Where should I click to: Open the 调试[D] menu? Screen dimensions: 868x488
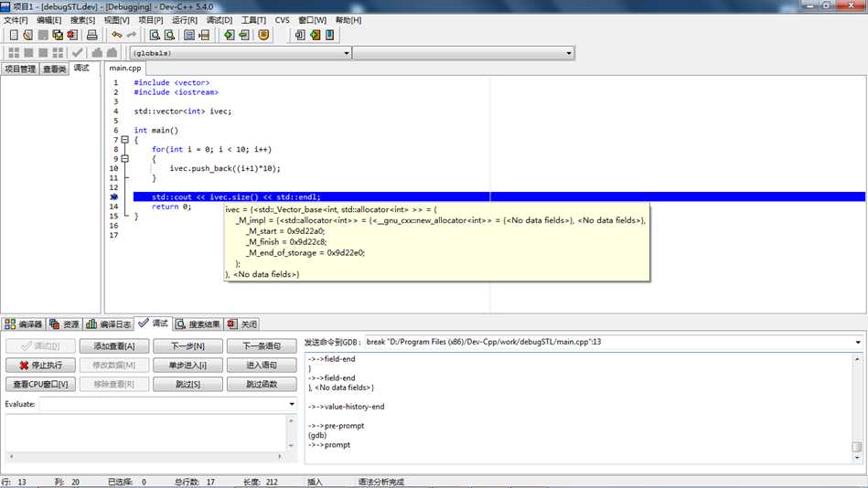click(x=220, y=20)
